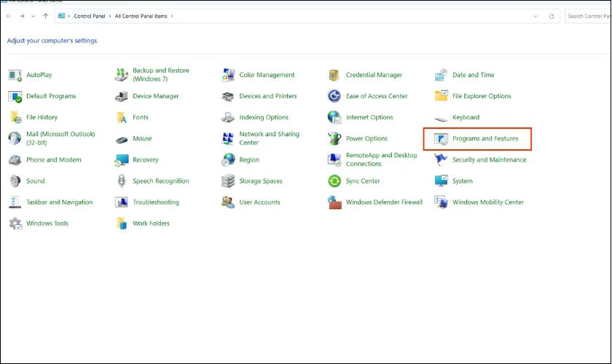Open the Security and Maintenance link

coord(489,160)
